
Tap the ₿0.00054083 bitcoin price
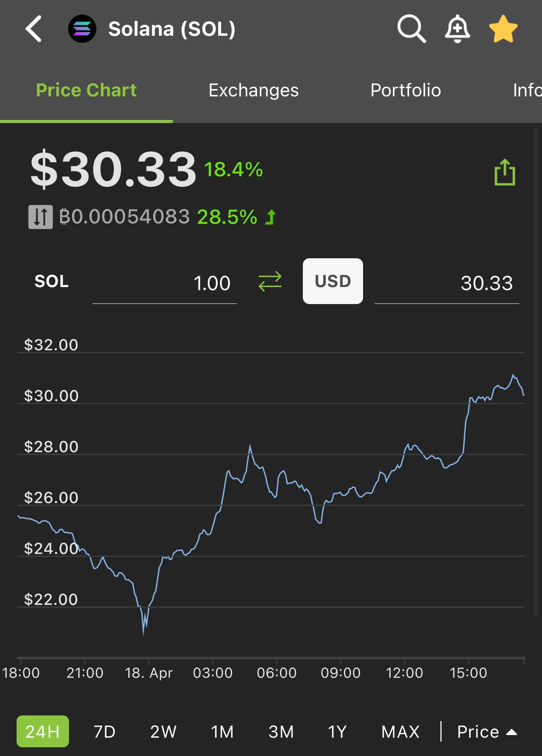[125, 217]
